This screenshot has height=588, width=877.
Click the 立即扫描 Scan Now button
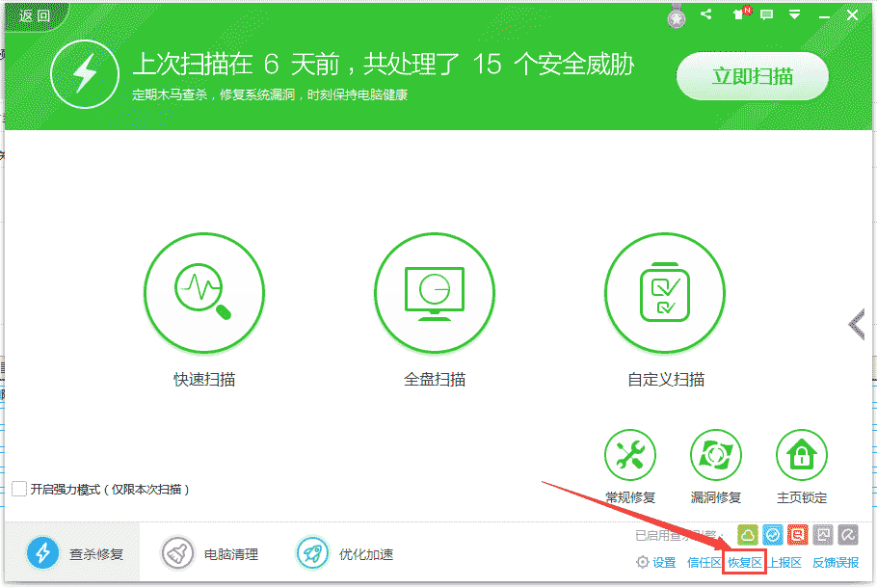752,76
